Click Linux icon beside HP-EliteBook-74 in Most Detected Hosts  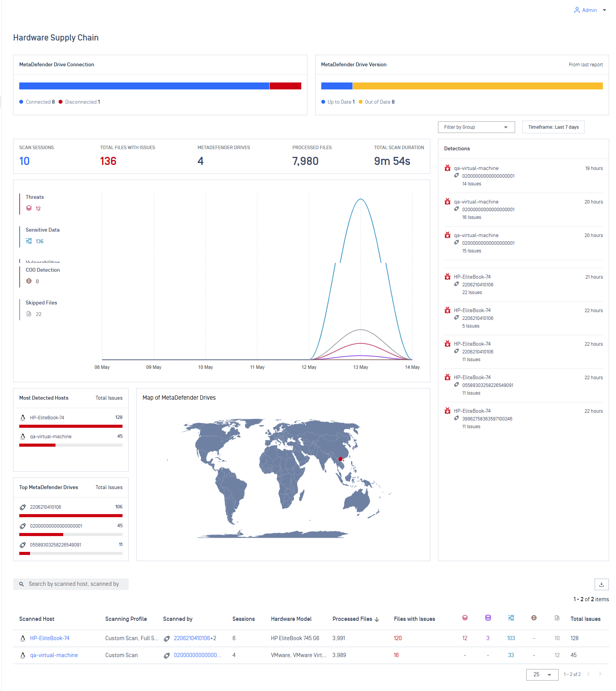click(x=23, y=418)
